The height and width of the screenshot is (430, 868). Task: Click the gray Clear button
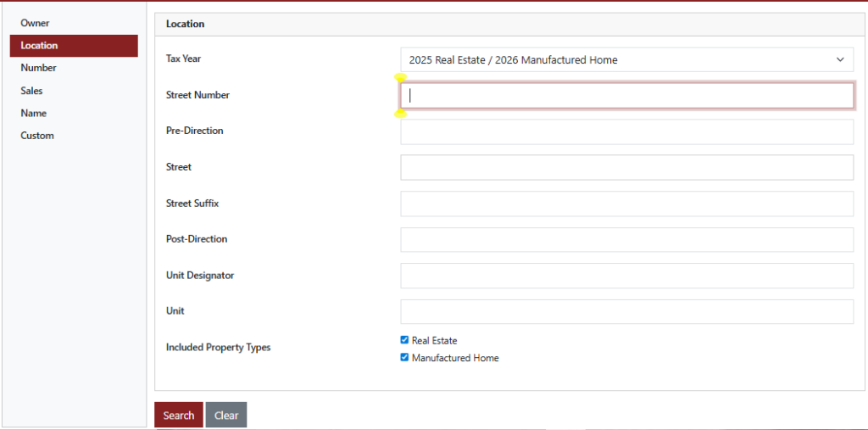225,415
